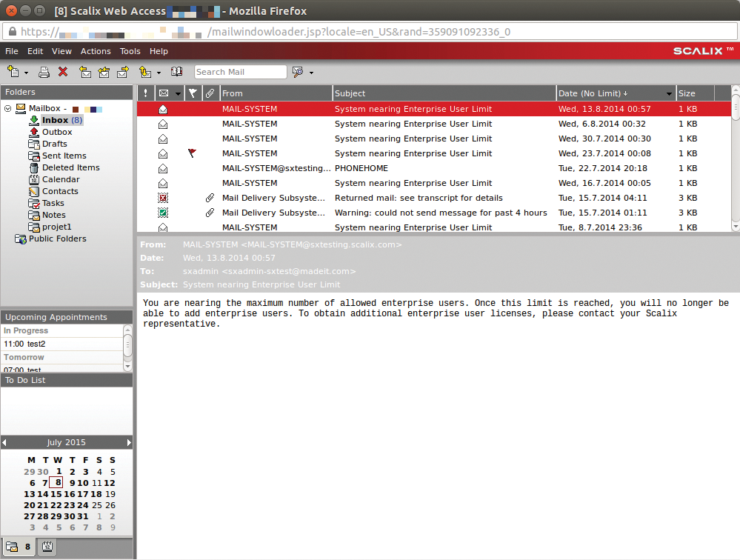Image resolution: width=740 pixels, height=560 pixels.
Task: Open the address book
Action: coord(176,71)
